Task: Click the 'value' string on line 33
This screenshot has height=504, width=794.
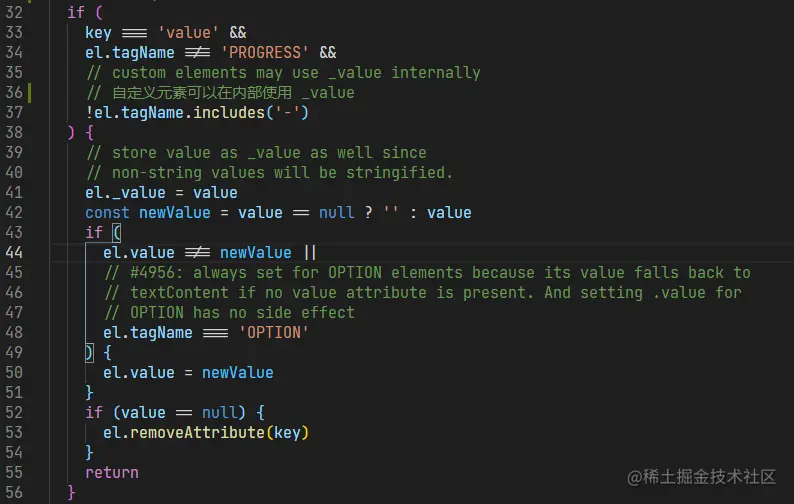Action: pyautogui.click(x=188, y=32)
